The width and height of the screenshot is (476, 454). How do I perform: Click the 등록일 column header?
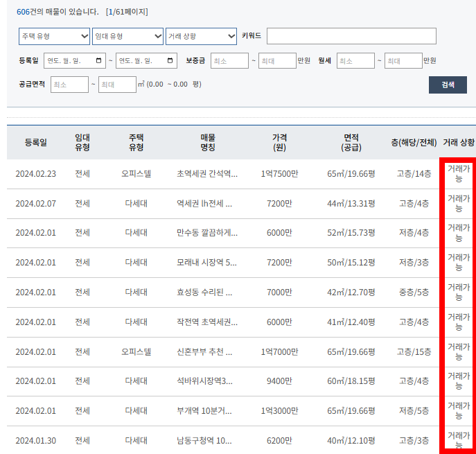pos(36,142)
